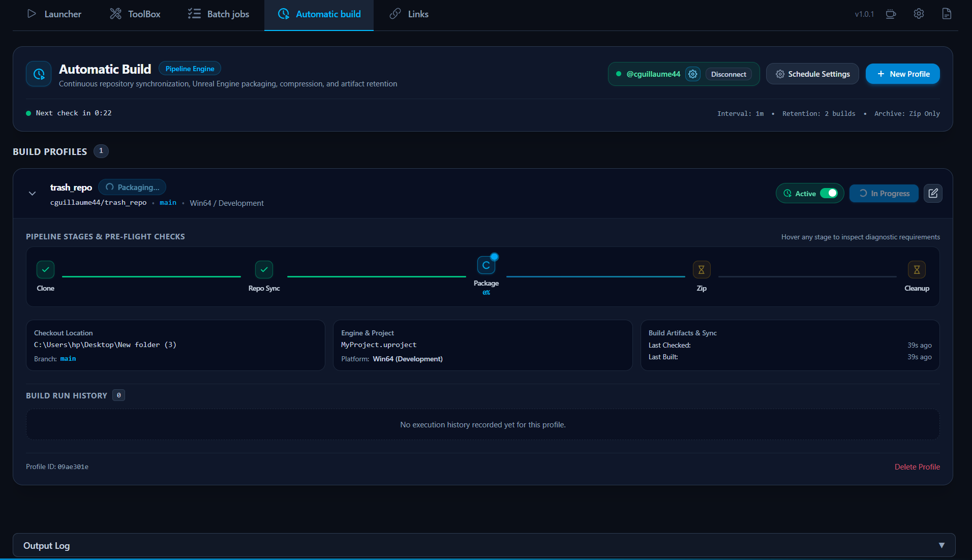The image size is (972, 560).
Task: Switch to the Launcher tab
Action: pyautogui.click(x=54, y=14)
